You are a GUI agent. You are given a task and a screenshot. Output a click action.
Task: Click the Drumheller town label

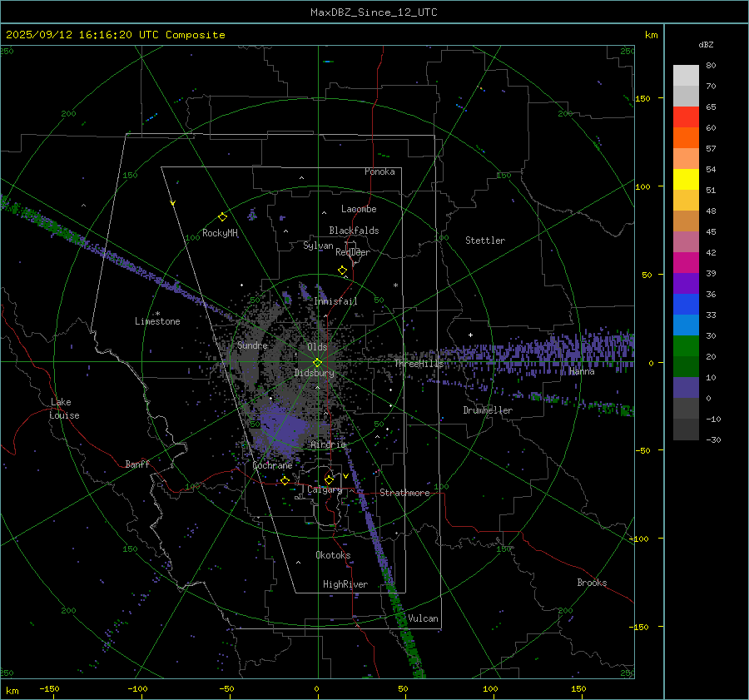(x=488, y=410)
